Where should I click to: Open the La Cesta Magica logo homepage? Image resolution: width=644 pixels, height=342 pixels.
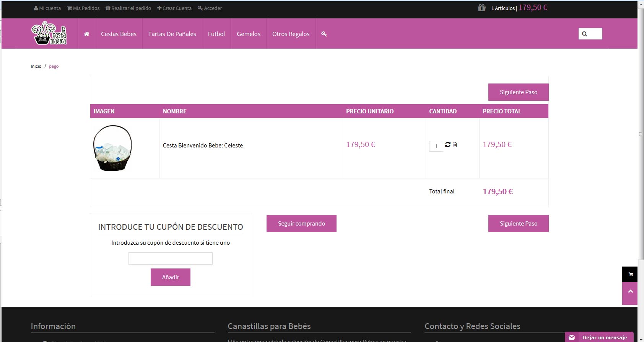49,33
